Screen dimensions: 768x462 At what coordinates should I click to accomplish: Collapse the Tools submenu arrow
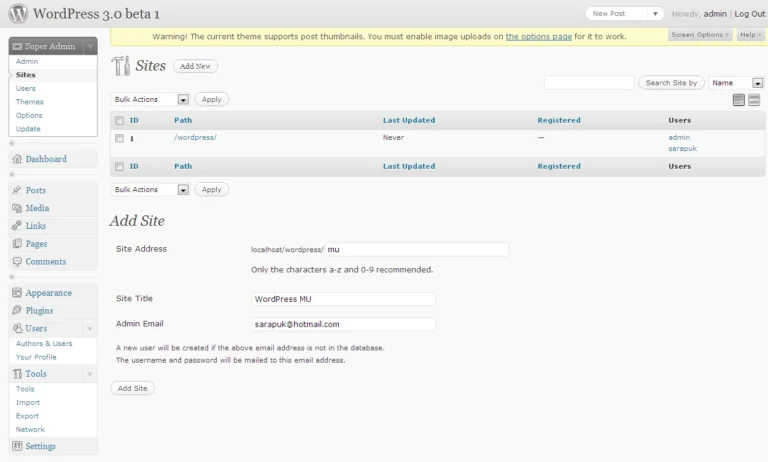[90, 374]
